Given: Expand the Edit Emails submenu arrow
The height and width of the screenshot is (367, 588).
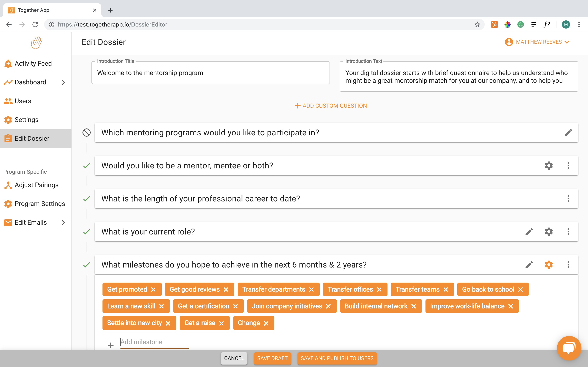Looking at the screenshot, I should pos(63,222).
